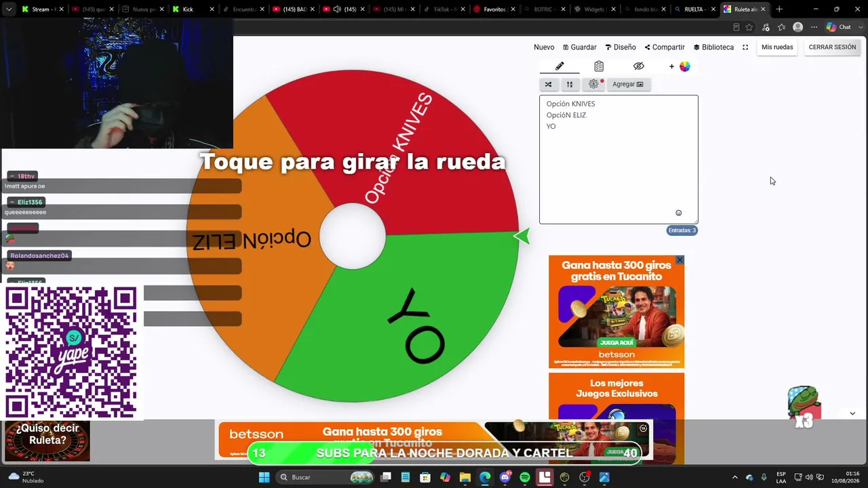
Task: Click the 'Entradas: 3' counter badge
Action: [x=682, y=230]
